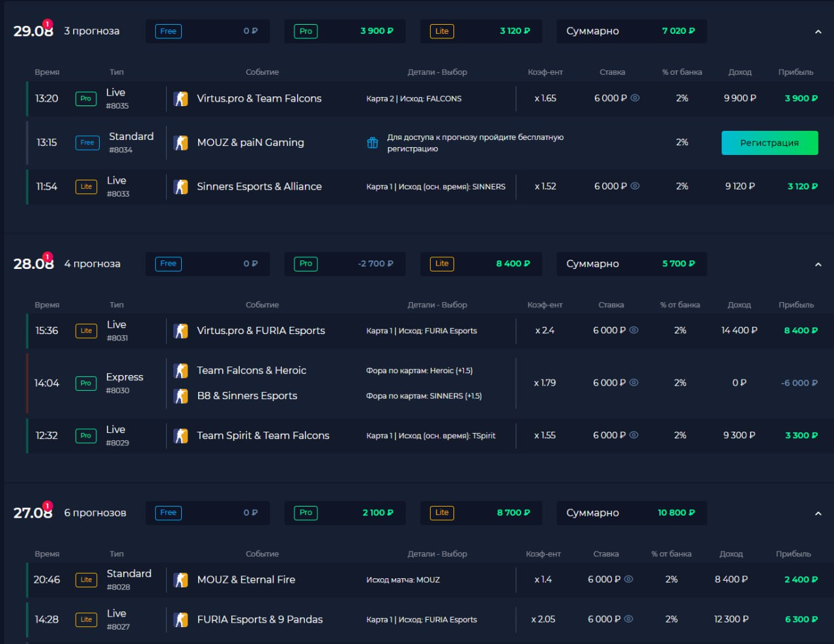Click time 20:46 in MOUZ & Eternal Fire row
Viewport: 834px width, 644px height.
47,580
